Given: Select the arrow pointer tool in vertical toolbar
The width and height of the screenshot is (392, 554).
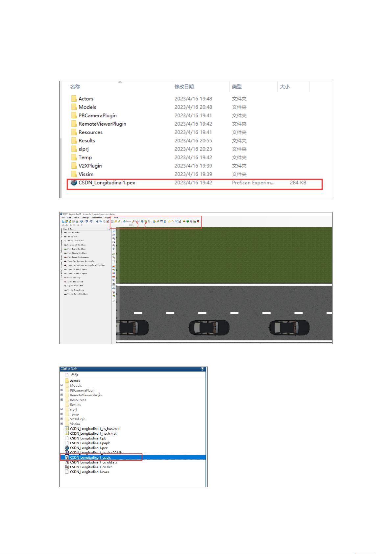Looking at the screenshot, I should pos(114,230).
